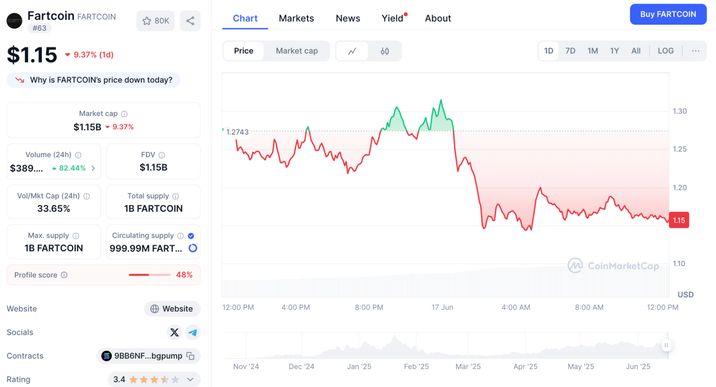
Task: Click Why is FARTCOIN's price down today
Action: coord(94,80)
